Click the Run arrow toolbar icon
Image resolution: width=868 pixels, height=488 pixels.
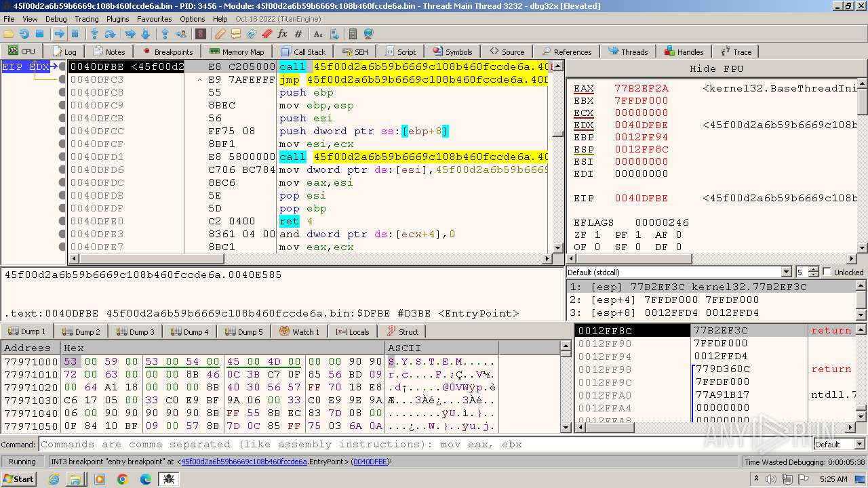tap(60, 33)
